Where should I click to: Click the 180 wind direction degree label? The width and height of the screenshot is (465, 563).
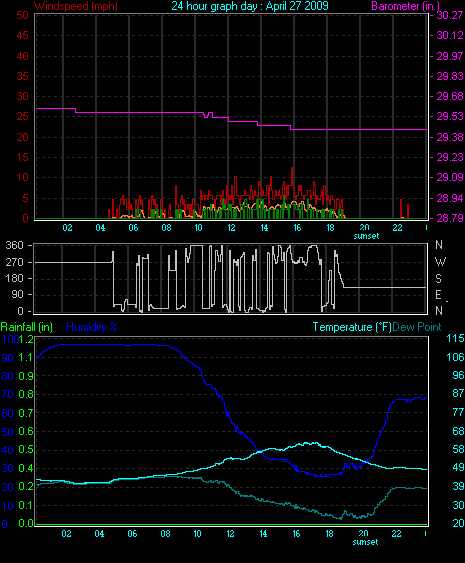(x=15, y=278)
